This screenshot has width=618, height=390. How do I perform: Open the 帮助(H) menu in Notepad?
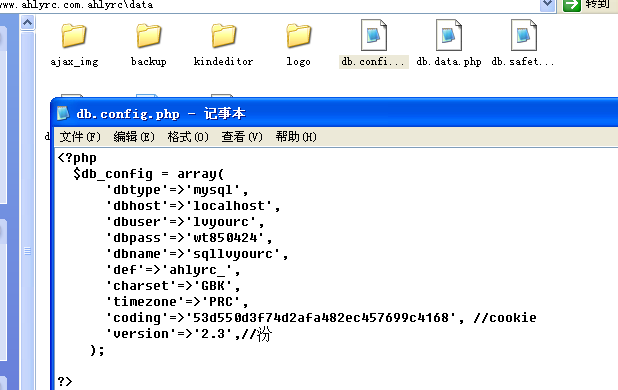click(x=296, y=137)
